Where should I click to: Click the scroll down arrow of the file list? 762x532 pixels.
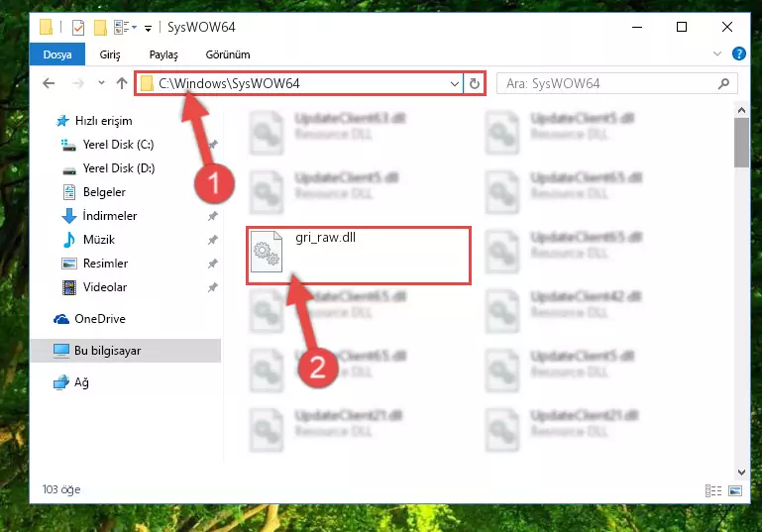click(x=741, y=472)
